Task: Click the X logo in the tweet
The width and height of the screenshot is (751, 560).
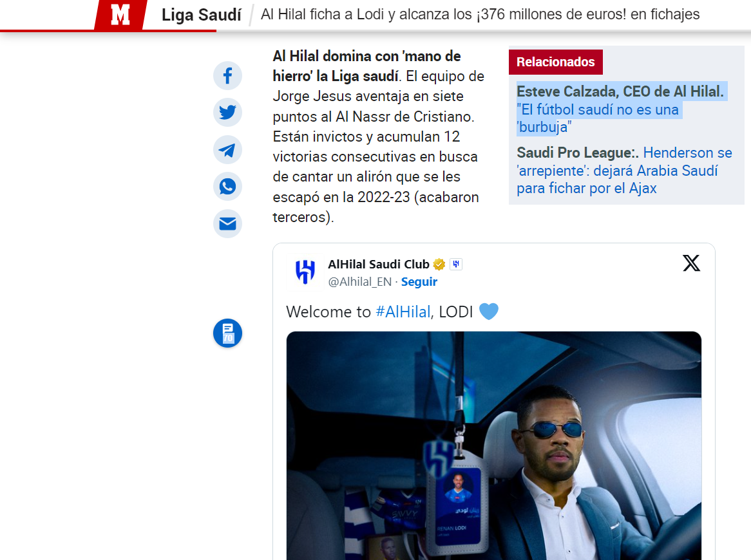Action: [x=691, y=263]
